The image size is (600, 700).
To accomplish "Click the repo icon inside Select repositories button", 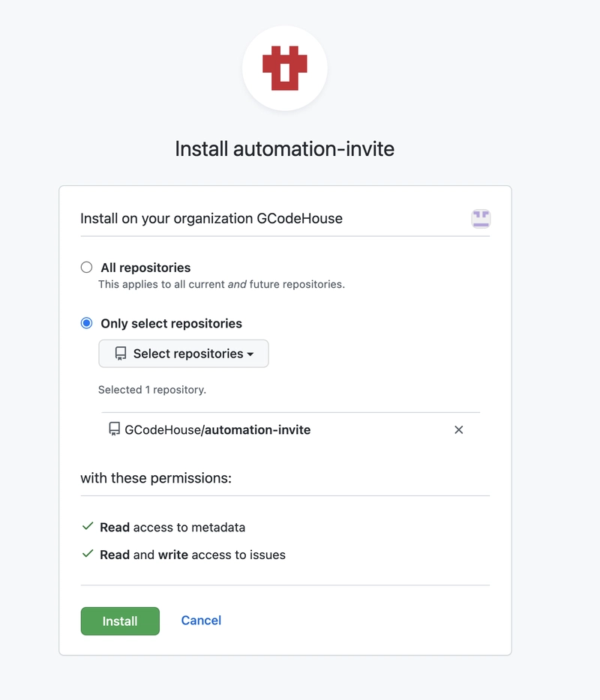I will coord(120,354).
